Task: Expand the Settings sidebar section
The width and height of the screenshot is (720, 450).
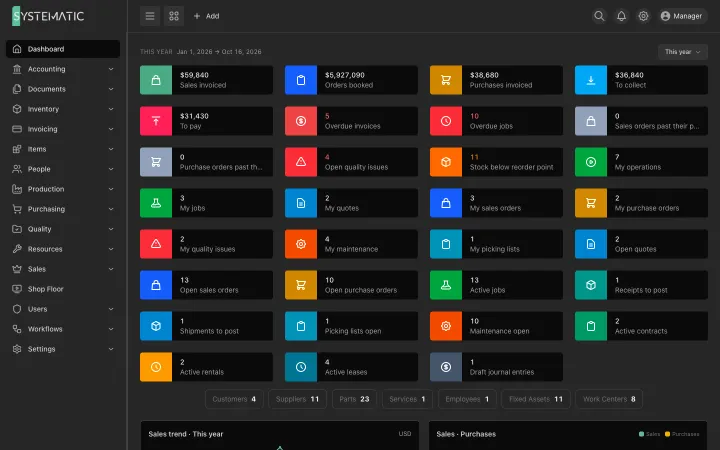Action: click(63, 349)
